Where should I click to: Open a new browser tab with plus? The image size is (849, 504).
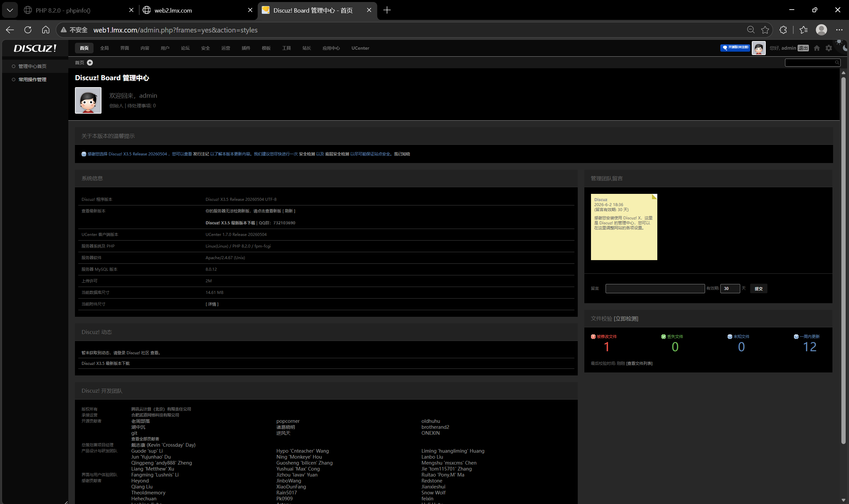387,10
